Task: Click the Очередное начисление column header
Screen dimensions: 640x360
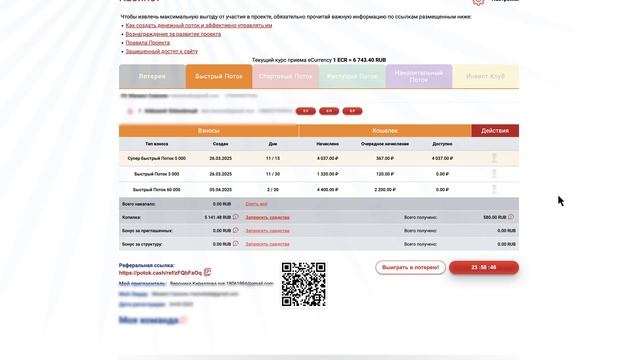Action: (x=385, y=144)
